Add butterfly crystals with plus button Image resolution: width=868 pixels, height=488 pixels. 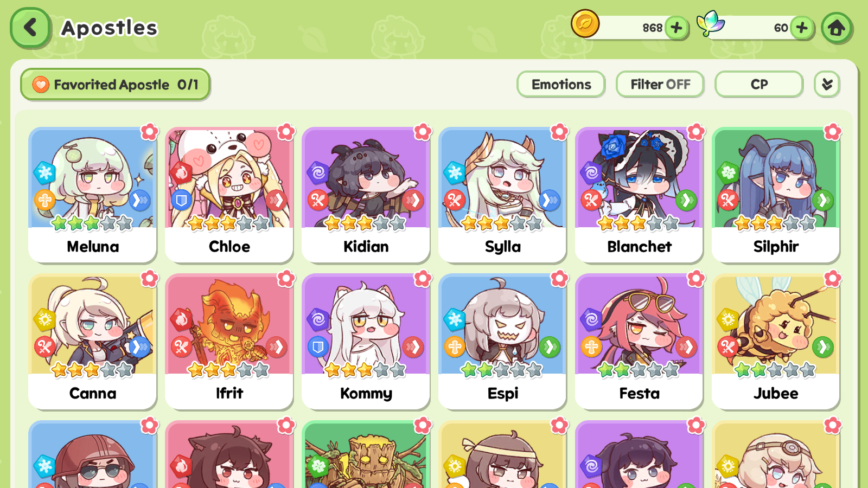[802, 28]
